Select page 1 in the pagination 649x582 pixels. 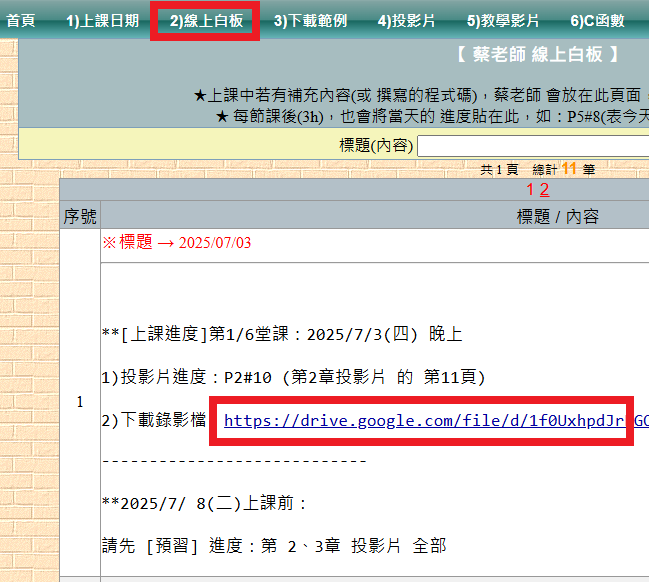point(530,189)
